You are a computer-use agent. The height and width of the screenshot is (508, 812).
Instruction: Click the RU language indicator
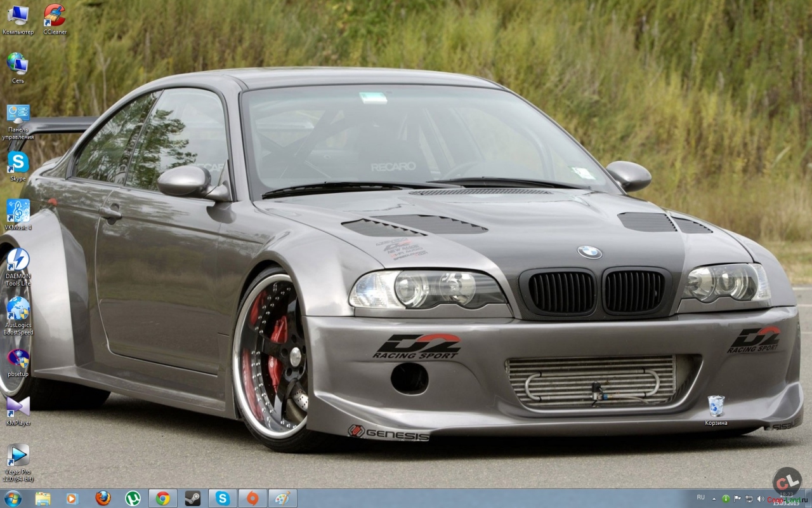pyautogui.click(x=701, y=497)
